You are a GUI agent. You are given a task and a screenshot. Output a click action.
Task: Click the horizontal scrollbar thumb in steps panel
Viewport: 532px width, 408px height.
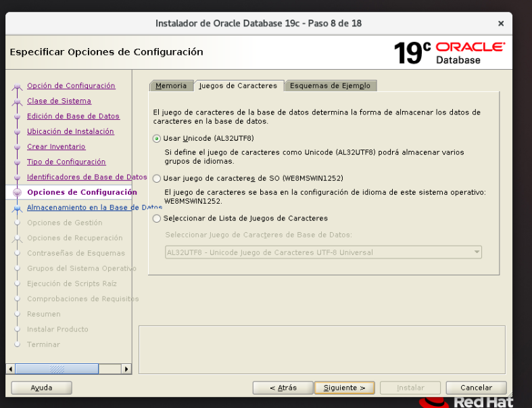pyautogui.click(x=57, y=369)
